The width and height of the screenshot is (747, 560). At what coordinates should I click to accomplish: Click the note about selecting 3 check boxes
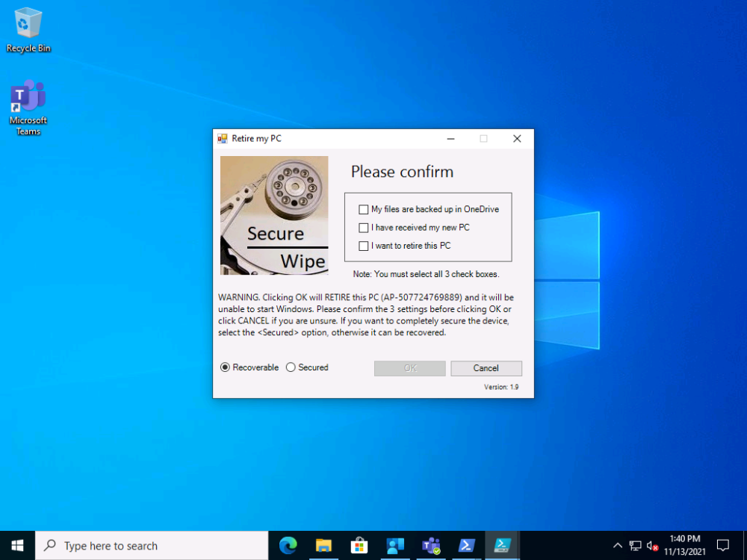(x=426, y=274)
